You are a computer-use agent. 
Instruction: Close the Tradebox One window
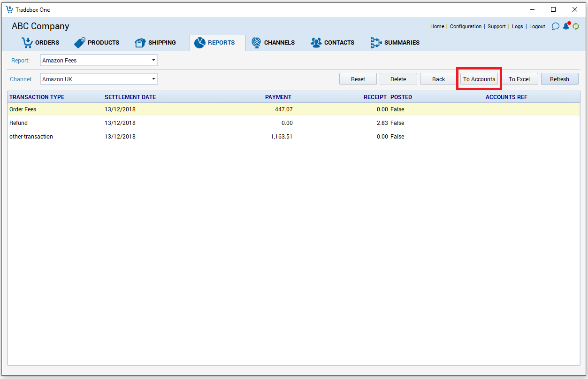coord(575,9)
